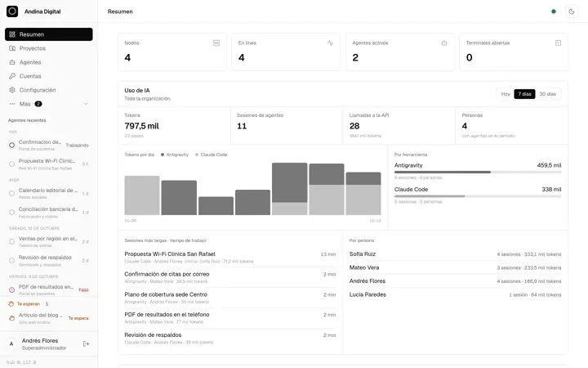Click the red failed status icon
Screen dimensions: 588x368
pos(11,289)
